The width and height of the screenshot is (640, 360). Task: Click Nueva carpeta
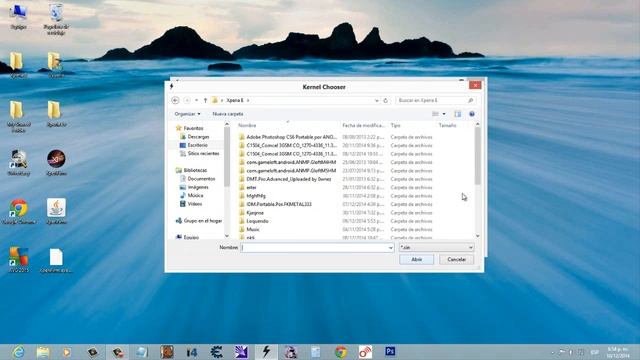(228, 114)
